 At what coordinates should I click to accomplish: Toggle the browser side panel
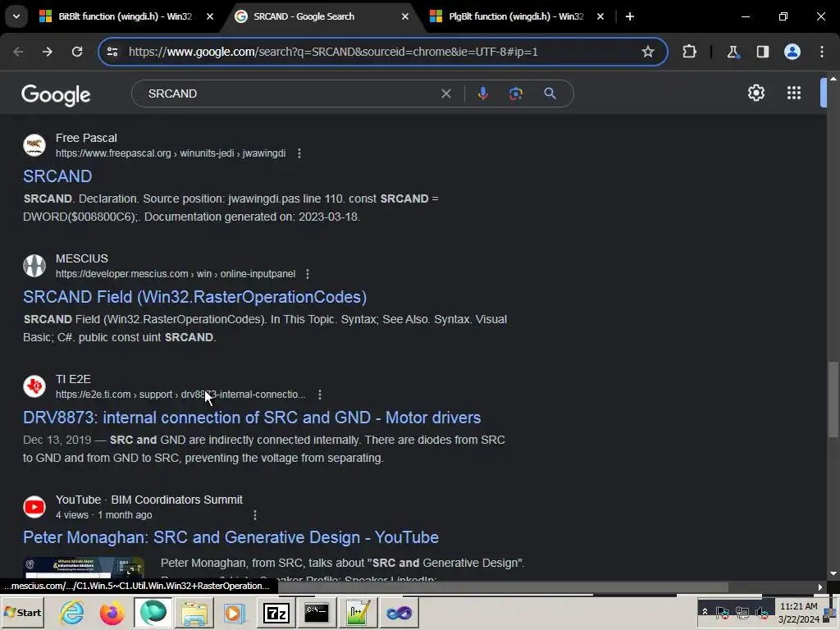pyautogui.click(x=762, y=52)
